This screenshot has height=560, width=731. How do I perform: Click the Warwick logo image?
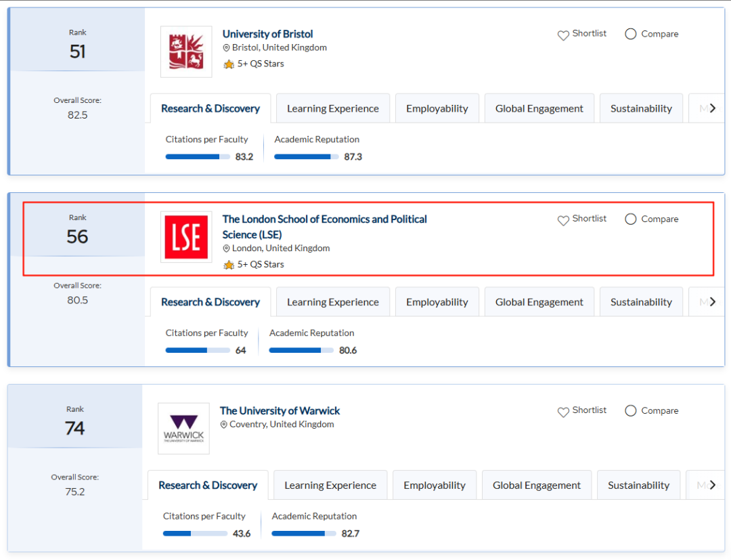tap(183, 429)
